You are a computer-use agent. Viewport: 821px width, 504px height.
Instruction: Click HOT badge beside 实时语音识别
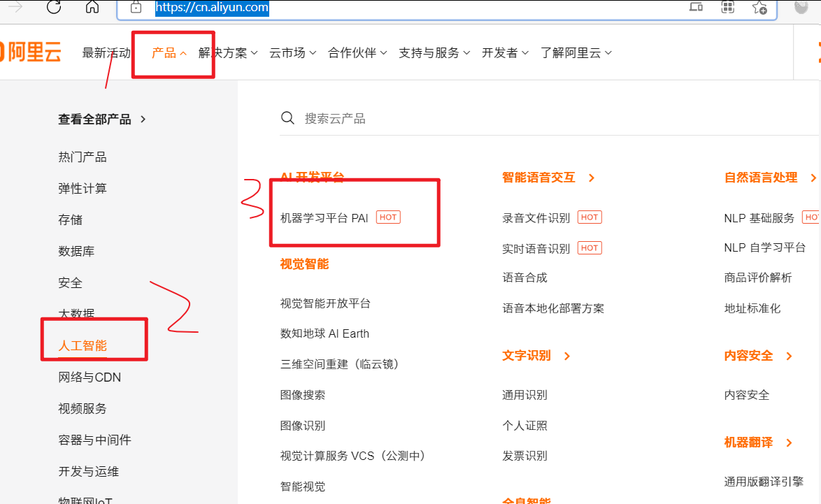point(590,248)
